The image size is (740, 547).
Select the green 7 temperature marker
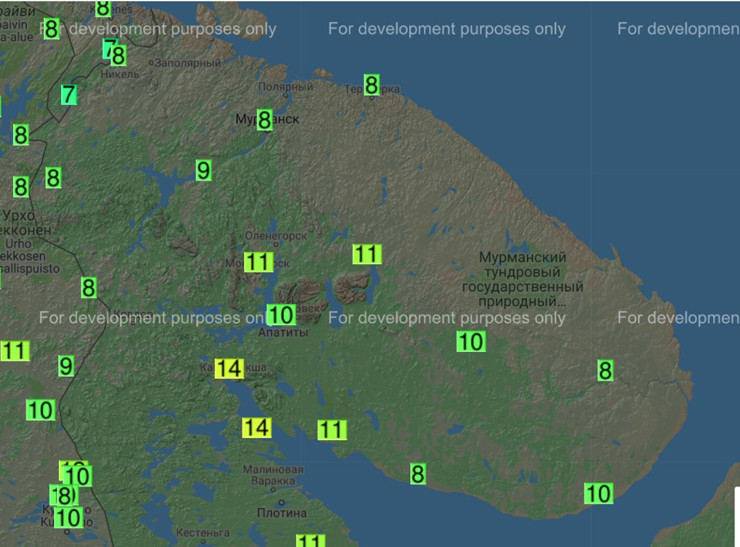coord(68,96)
